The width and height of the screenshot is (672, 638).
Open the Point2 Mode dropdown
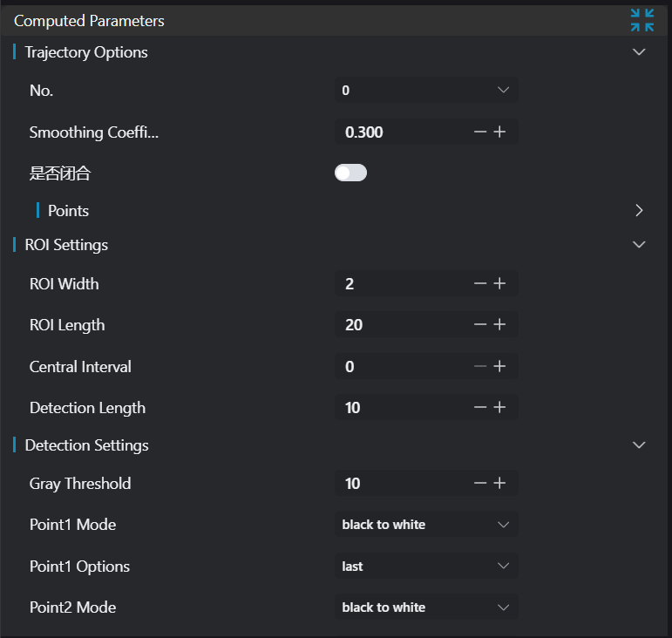[425, 607]
